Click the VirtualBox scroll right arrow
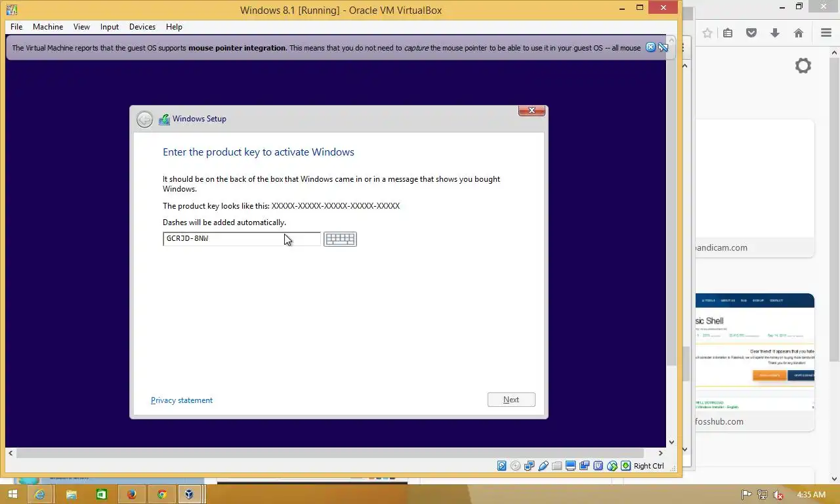The height and width of the screenshot is (504, 840). click(661, 453)
